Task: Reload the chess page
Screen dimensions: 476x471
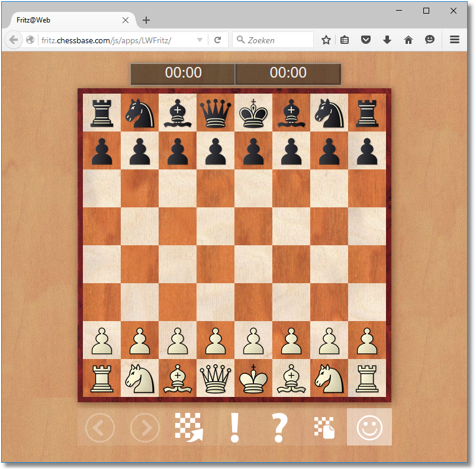Action: [218, 40]
